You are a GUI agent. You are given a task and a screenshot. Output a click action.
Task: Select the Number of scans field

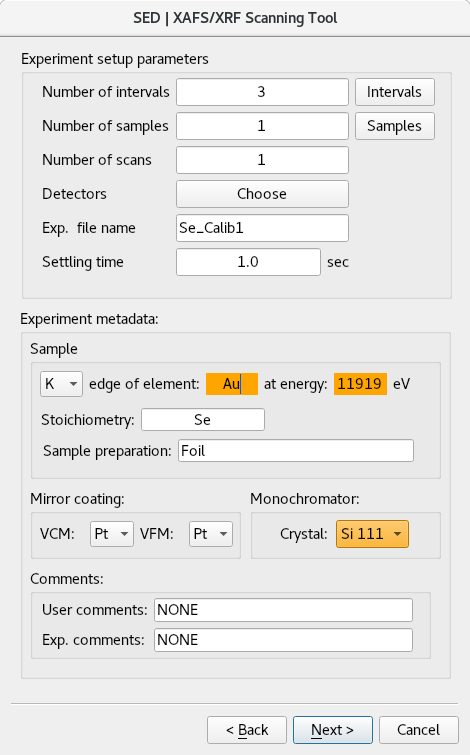coord(262,160)
